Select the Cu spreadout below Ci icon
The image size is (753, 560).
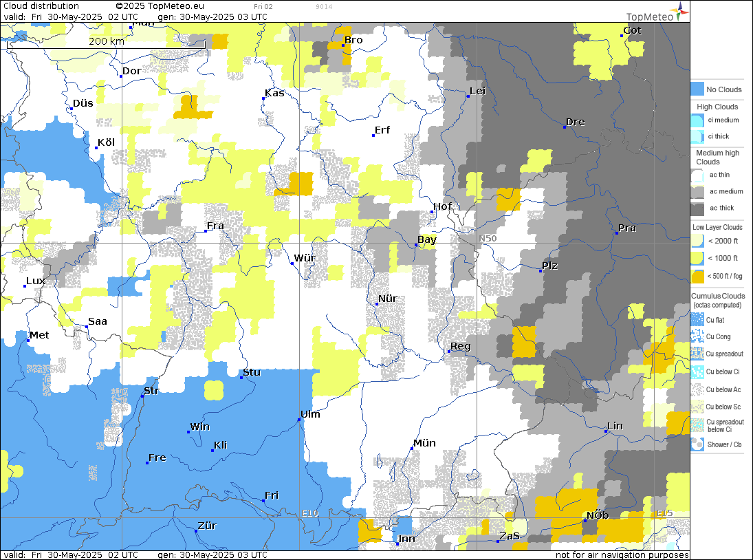pos(697,426)
